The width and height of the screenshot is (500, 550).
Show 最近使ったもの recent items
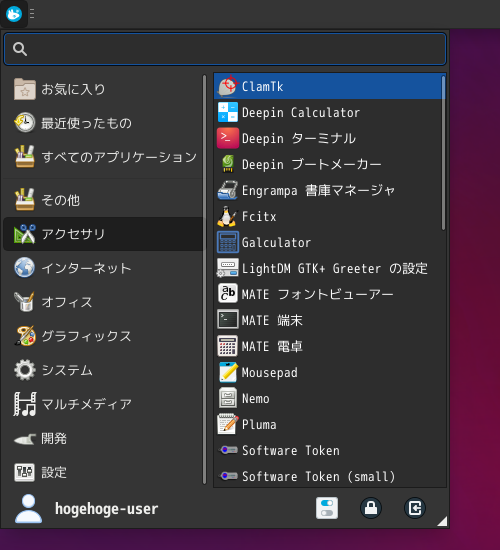(102, 123)
